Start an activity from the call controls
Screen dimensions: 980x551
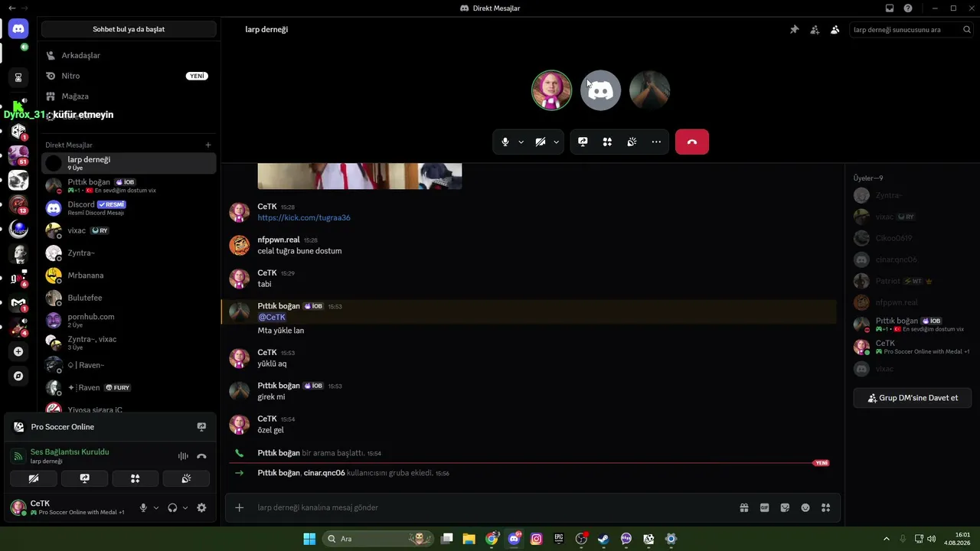click(x=607, y=142)
